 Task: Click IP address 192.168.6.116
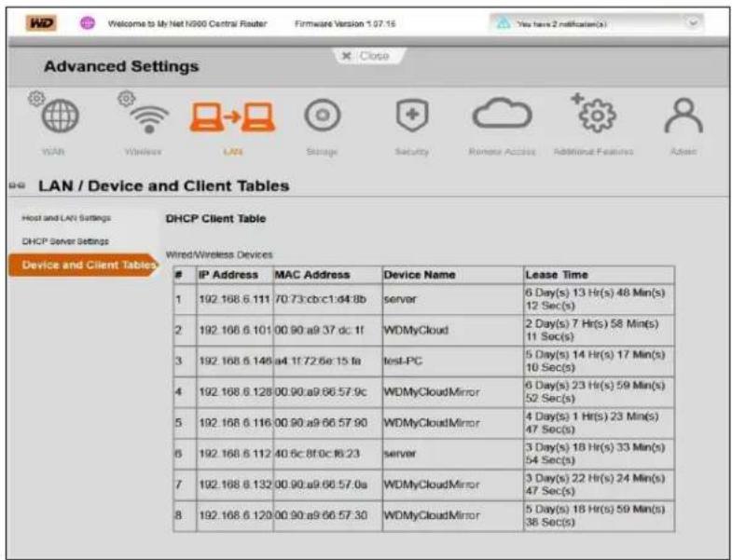235,423
